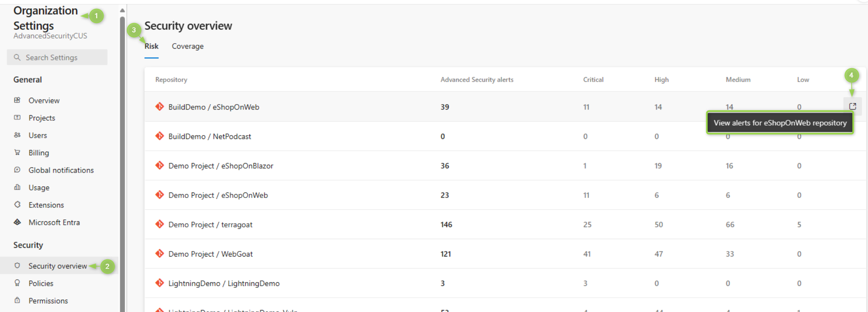
Task: Click repo icon for Demo Project / eShopOnWeb
Action: [x=160, y=194]
